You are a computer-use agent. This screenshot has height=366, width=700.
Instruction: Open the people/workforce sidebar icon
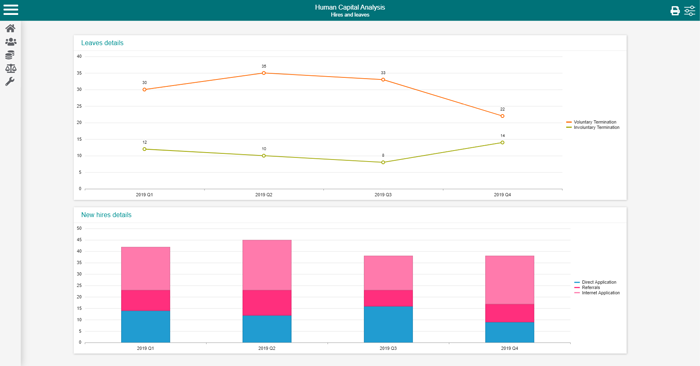pyautogui.click(x=11, y=42)
